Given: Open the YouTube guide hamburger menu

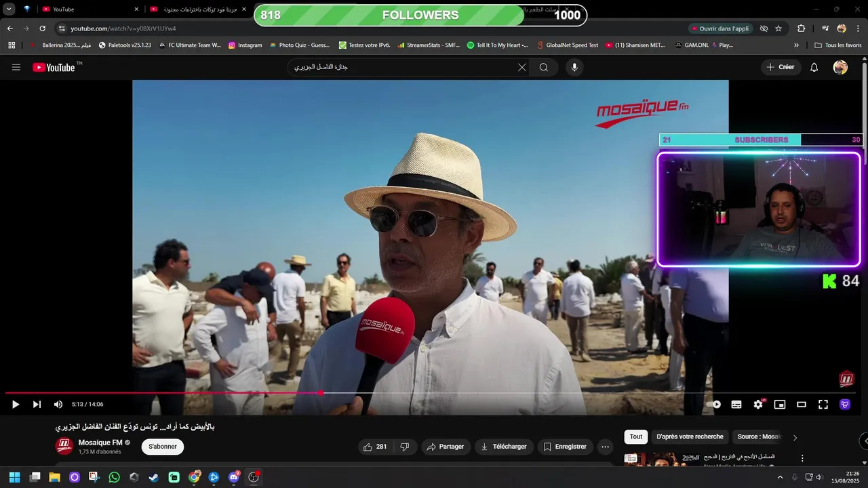Looking at the screenshot, I should 16,67.
